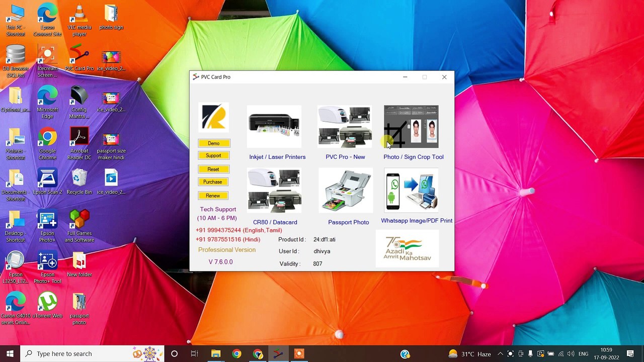Select Epson Connect Site desktop icon
644x362 pixels.
point(47,20)
